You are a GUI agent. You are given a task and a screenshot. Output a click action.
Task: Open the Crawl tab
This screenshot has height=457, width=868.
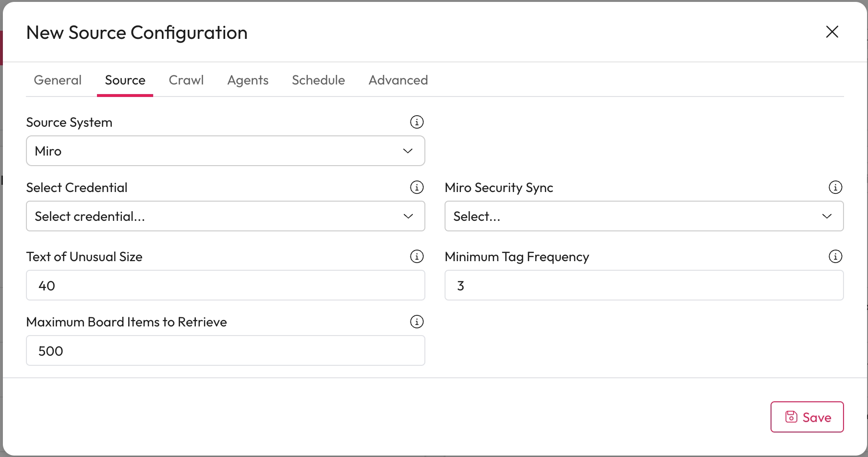[186, 80]
